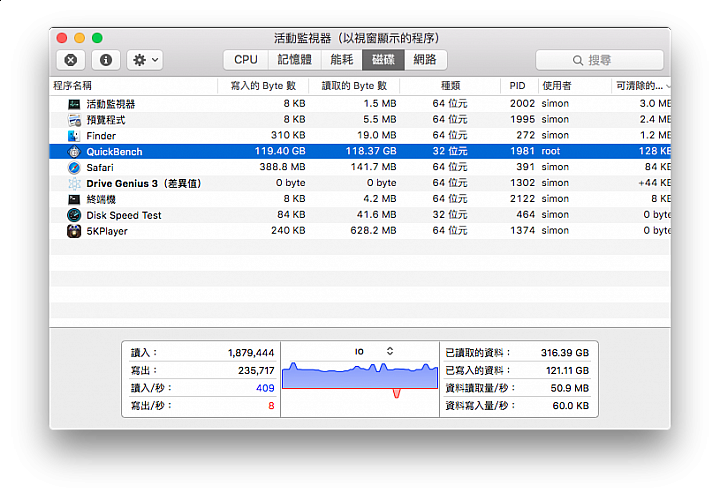Open the process info inspector icon
This screenshot has height=500, width=720.
point(106,60)
